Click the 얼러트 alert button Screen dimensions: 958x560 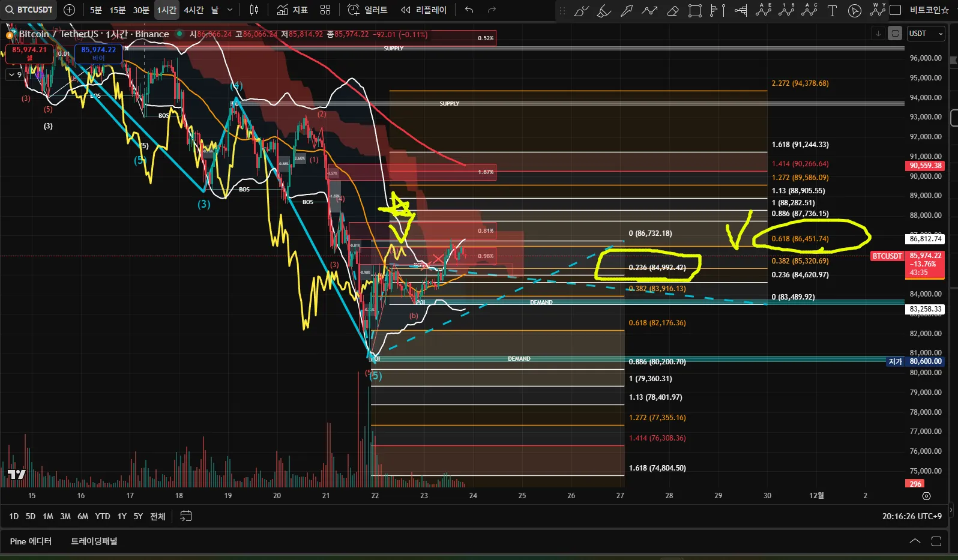(x=367, y=10)
